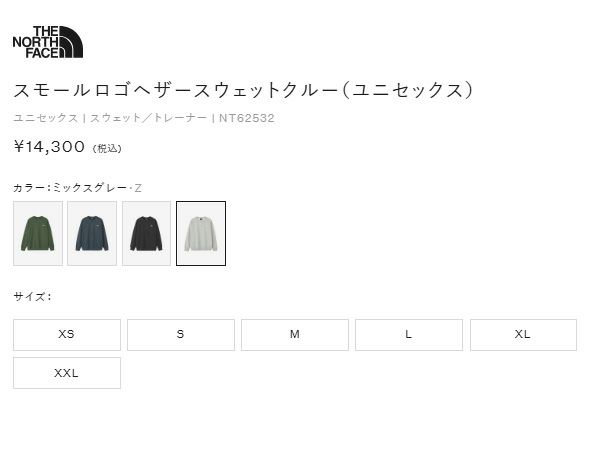600x450 pixels.
Task: Click the product title スモールロゴヘザースウェットクルー
Action: click(176, 91)
